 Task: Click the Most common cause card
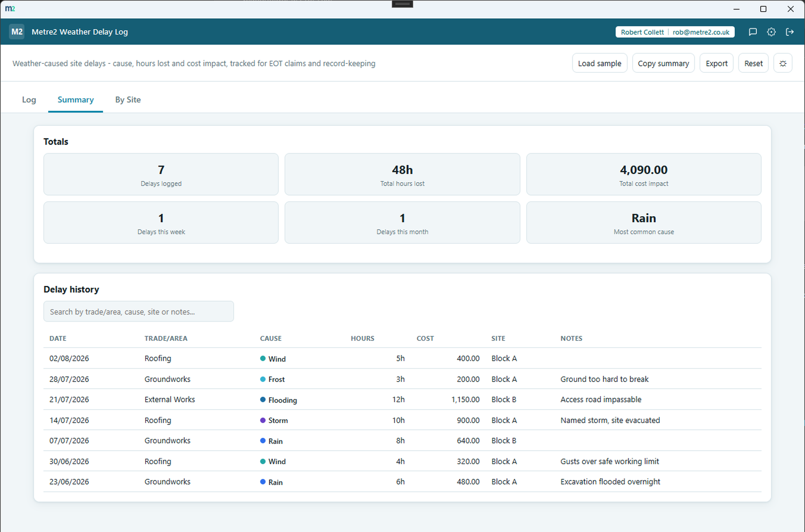(x=644, y=222)
